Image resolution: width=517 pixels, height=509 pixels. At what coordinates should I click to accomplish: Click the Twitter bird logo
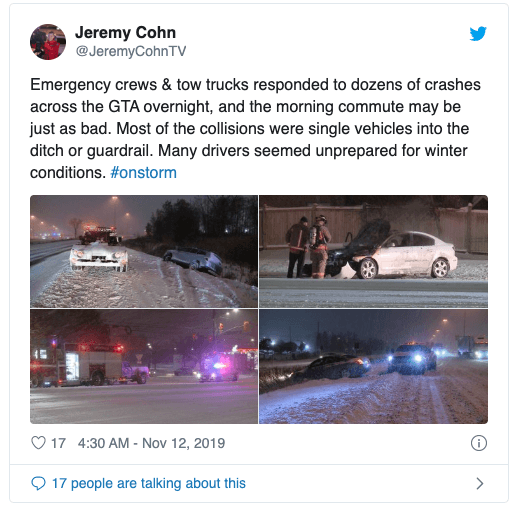pyautogui.click(x=478, y=33)
